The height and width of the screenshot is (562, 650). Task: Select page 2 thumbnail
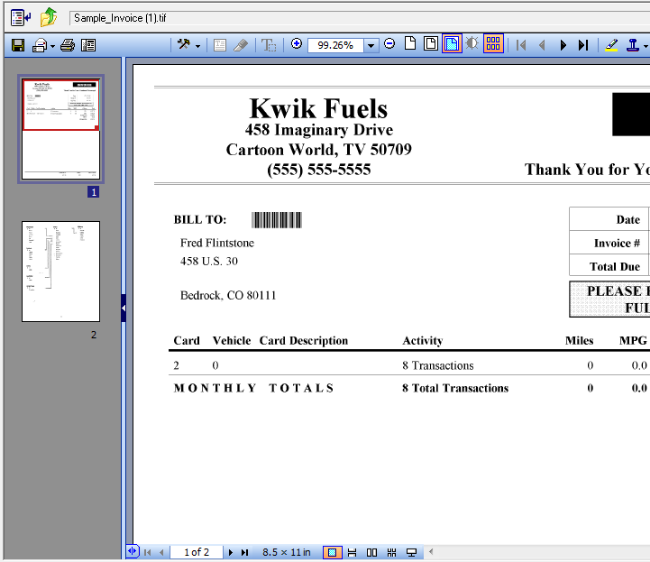(x=61, y=271)
